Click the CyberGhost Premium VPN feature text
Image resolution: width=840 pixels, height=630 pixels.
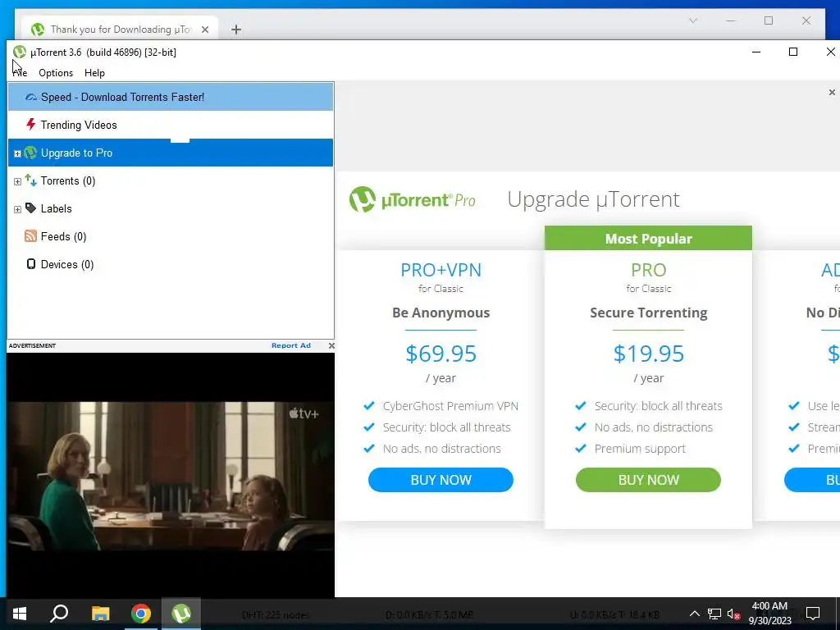tap(450, 406)
